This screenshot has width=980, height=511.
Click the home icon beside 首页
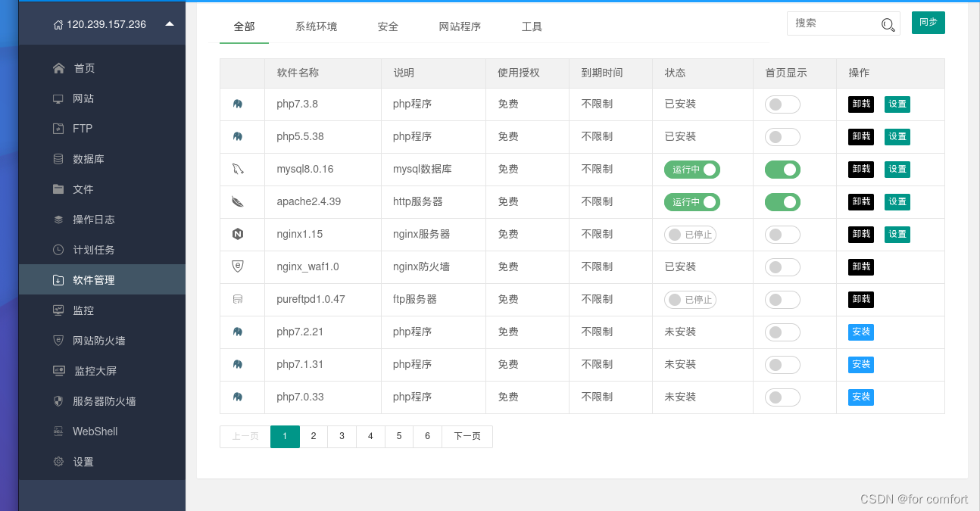pos(58,68)
